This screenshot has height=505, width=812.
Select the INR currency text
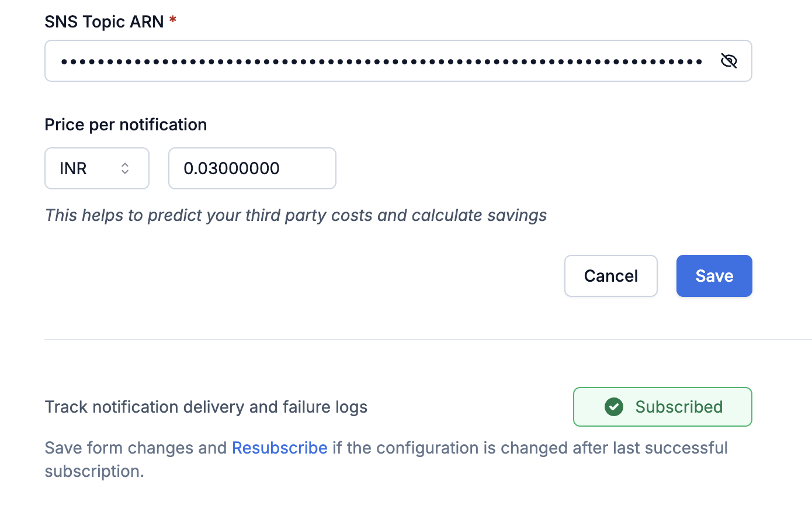[73, 168]
